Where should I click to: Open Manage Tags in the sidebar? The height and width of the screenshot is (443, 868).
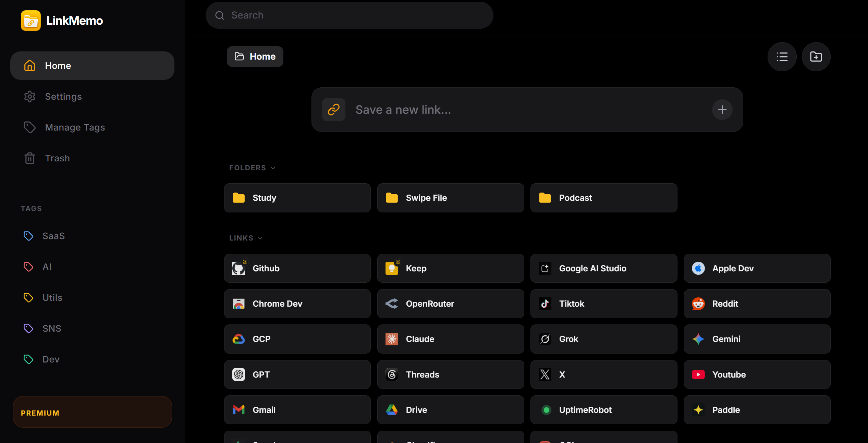tap(92, 127)
